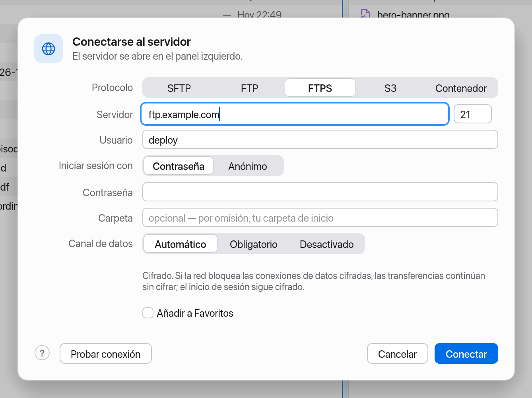Set Canal de datos to Desactivado

[x=327, y=244]
